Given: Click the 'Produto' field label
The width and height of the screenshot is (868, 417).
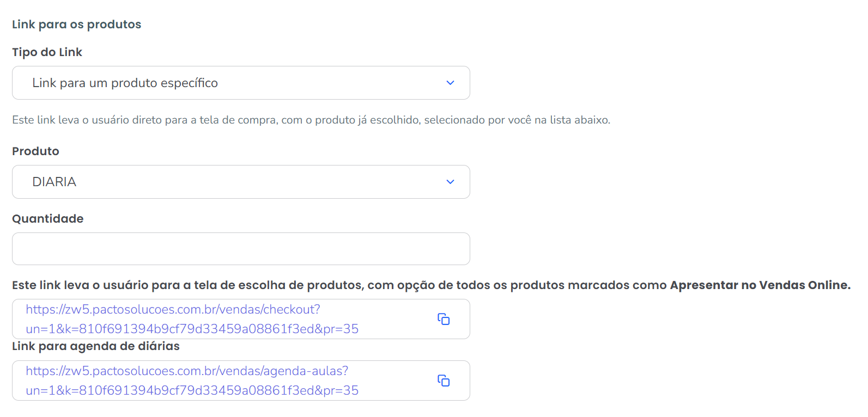Looking at the screenshot, I should click(35, 151).
